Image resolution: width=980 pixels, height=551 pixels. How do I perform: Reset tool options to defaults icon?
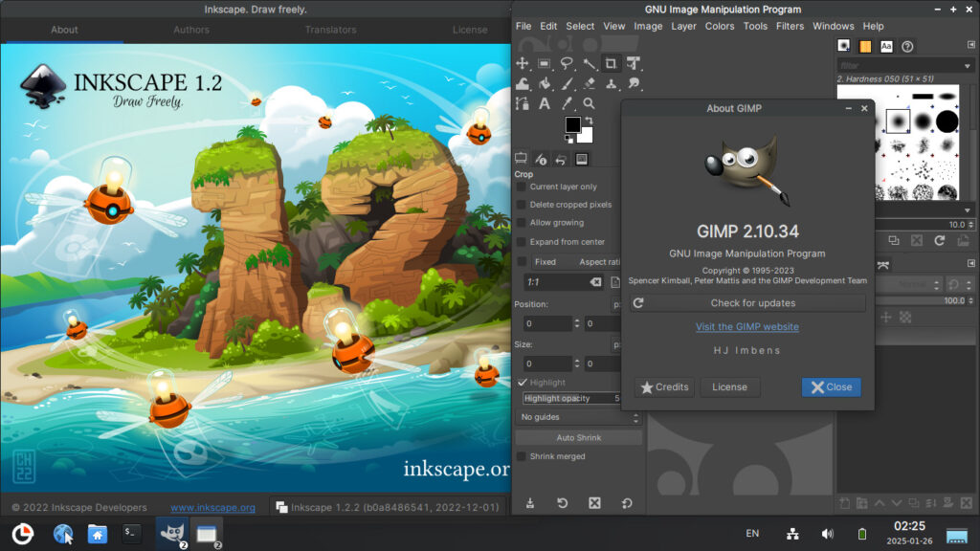627,503
